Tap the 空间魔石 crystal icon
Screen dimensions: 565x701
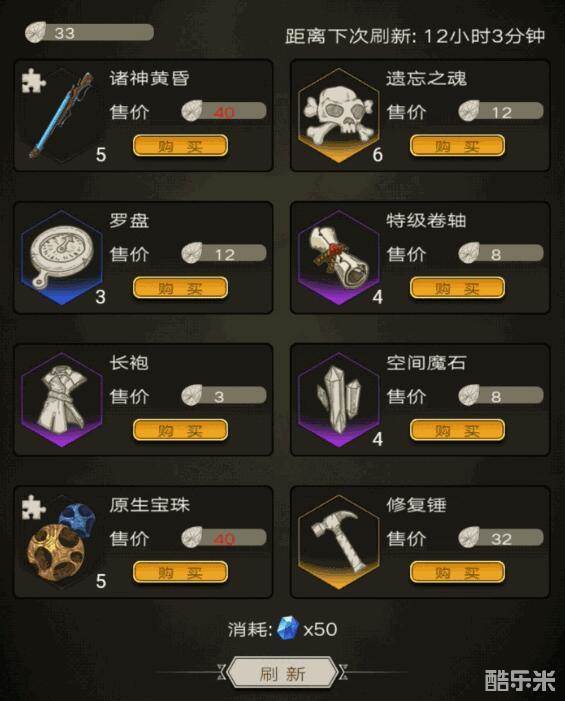click(338, 400)
